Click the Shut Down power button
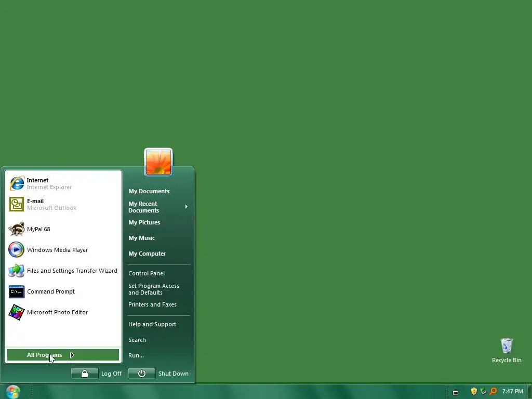 pyautogui.click(x=141, y=374)
